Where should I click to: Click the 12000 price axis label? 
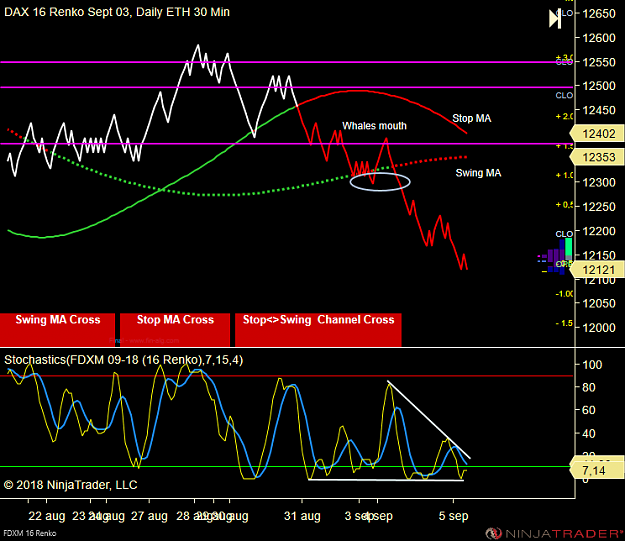599,328
